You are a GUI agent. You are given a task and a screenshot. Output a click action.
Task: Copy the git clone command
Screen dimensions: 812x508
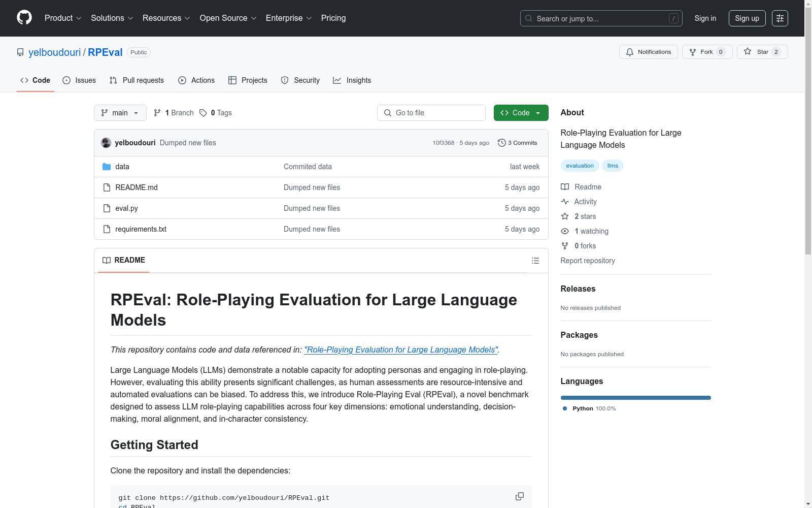pos(519,496)
